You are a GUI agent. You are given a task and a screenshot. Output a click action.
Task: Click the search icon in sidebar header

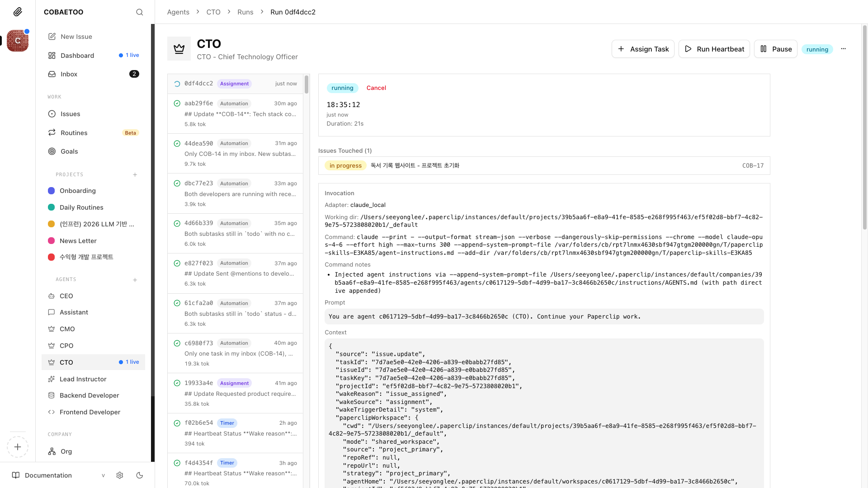coord(139,12)
